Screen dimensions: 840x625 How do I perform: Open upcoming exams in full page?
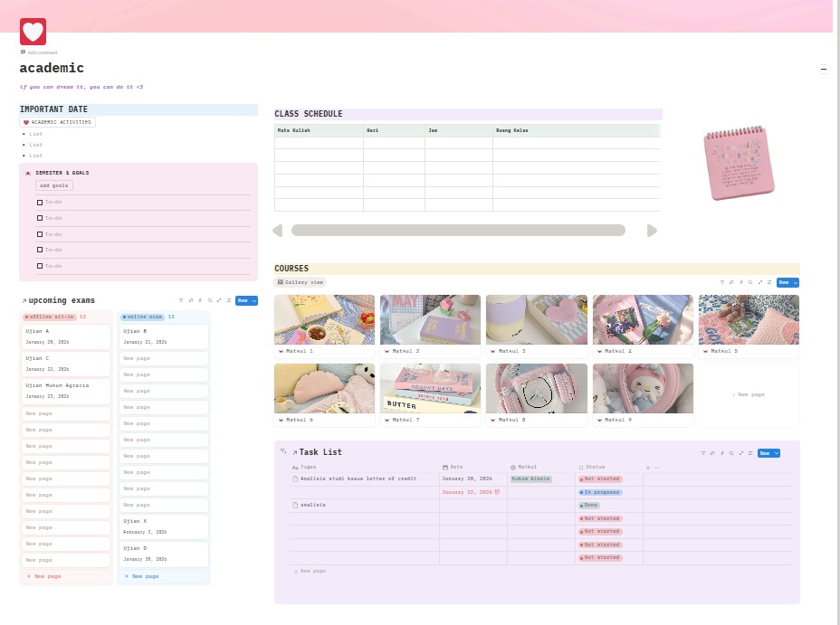point(219,300)
